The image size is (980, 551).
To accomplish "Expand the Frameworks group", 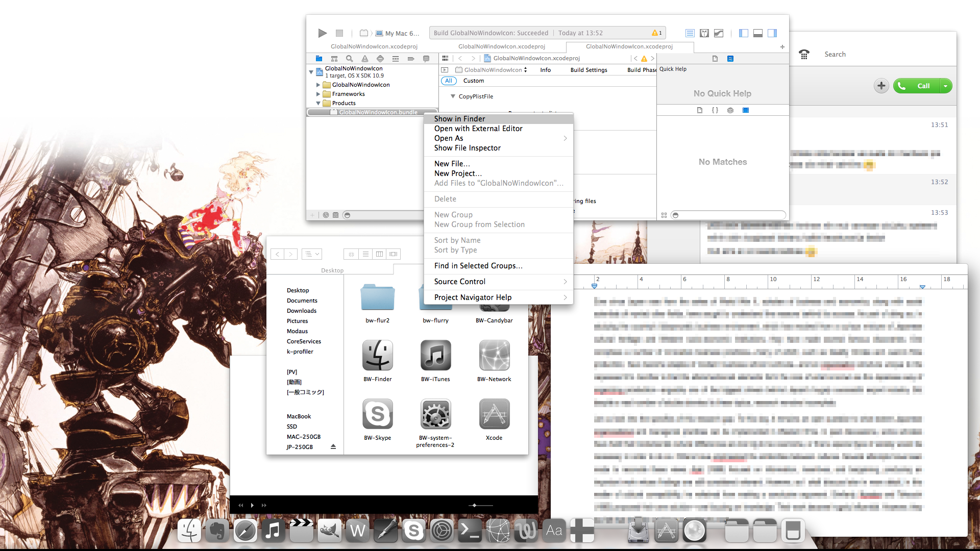I will tap(318, 94).
